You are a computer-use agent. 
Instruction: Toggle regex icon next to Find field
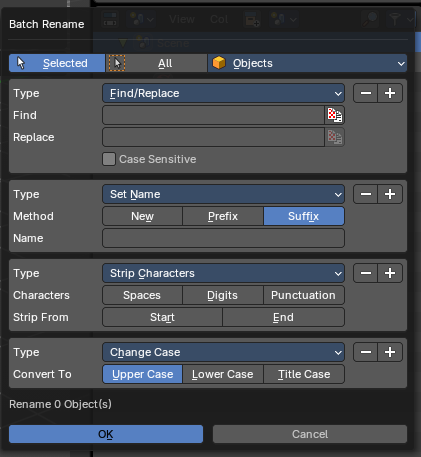[x=335, y=115]
